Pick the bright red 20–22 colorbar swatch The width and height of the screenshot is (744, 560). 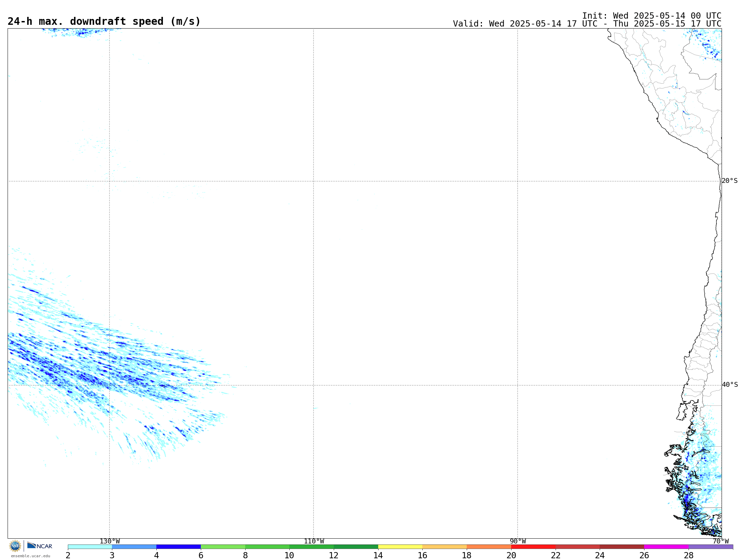tap(533, 547)
